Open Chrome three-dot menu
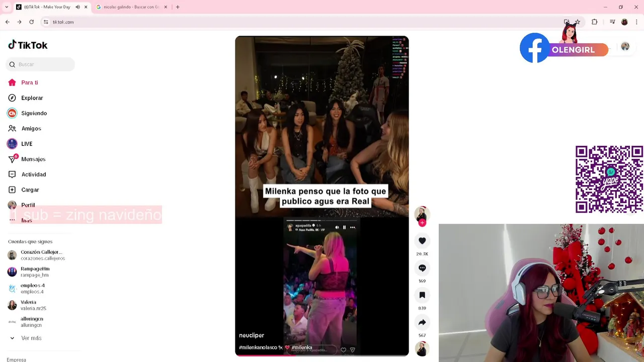The height and width of the screenshot is (362, 644). click(637, 22)
